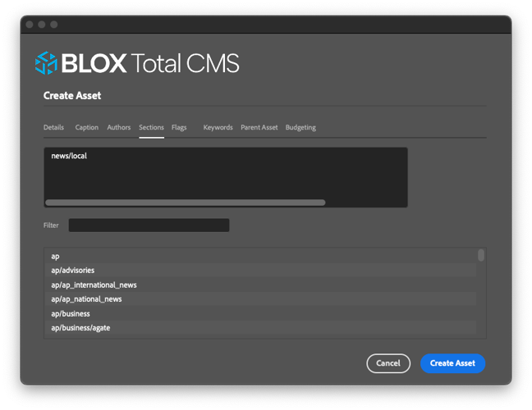The width and height of the screenshot is (532, 410).
Task: Pick ap/ap_national_news from the list
Action: coord(86,299)
